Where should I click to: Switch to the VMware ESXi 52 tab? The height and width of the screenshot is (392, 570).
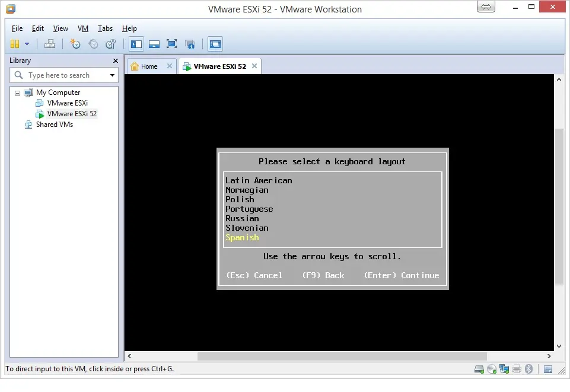219,66
